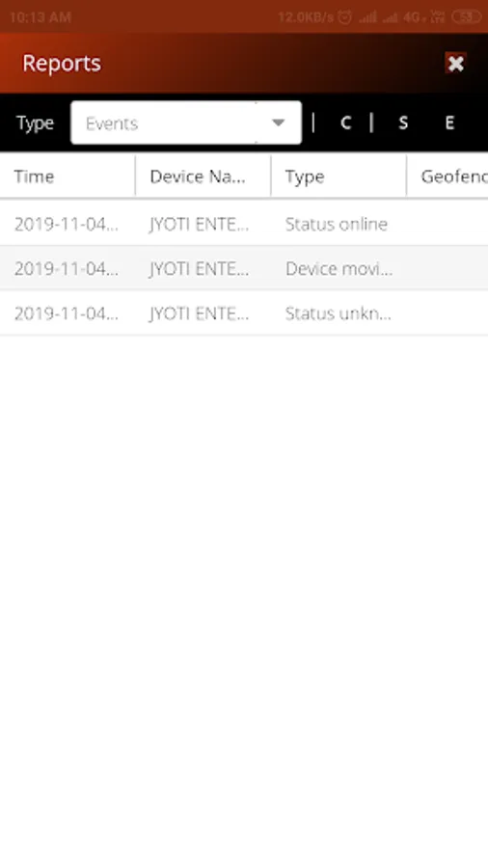Click the time cell of Device moving row
488x868 pixels.
[68, 268]
